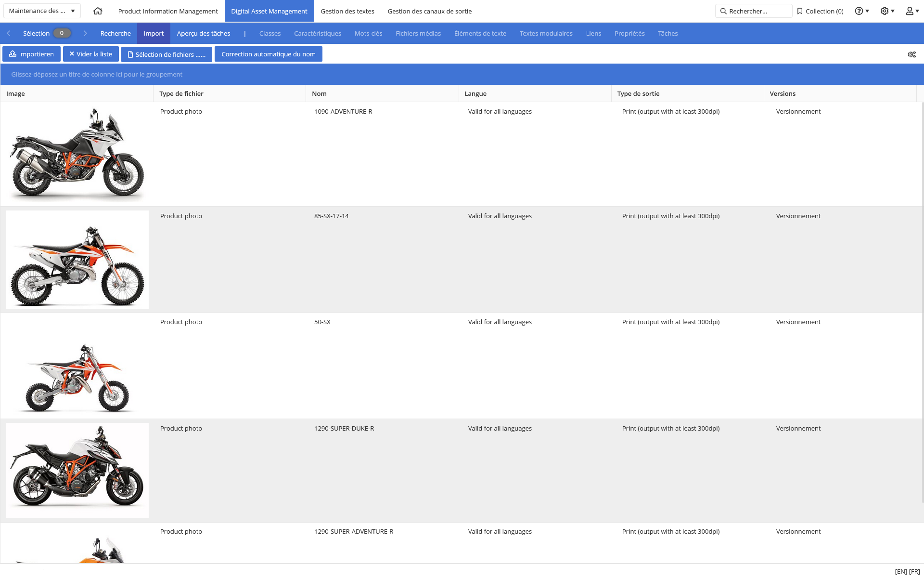Open the Recherche tab
The height and width of the screenshot is (578, 924).
click(x=115, y=33)
